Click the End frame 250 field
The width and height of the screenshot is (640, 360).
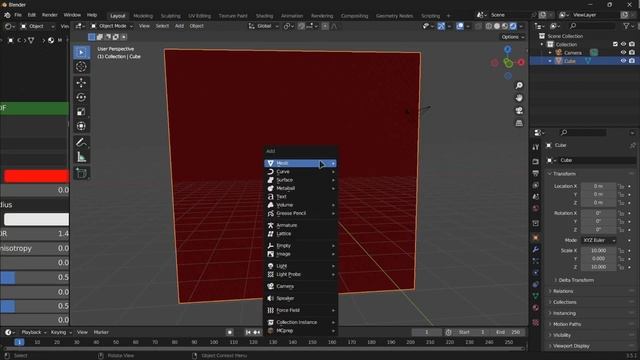tap(508, 332)
